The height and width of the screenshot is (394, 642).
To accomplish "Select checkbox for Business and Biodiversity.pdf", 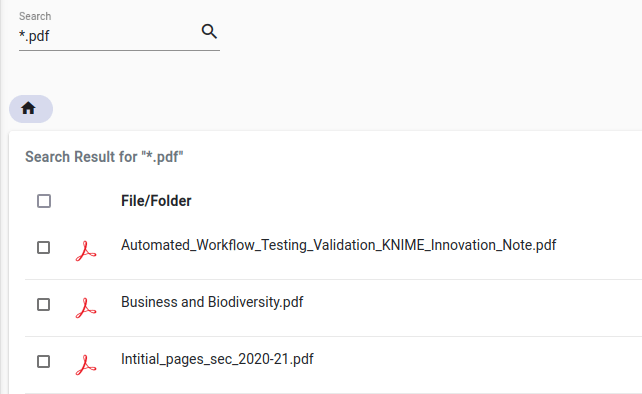I will point(43,304).
